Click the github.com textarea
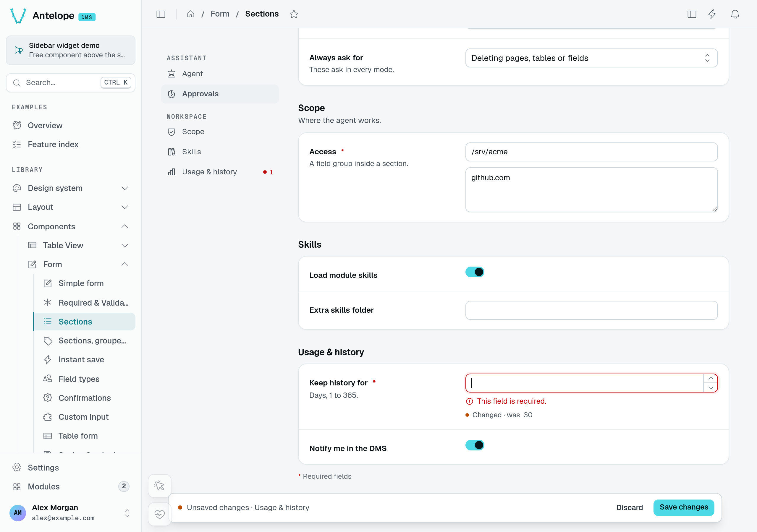The height and width of the screenshot is (532, 757). (591, 189)
